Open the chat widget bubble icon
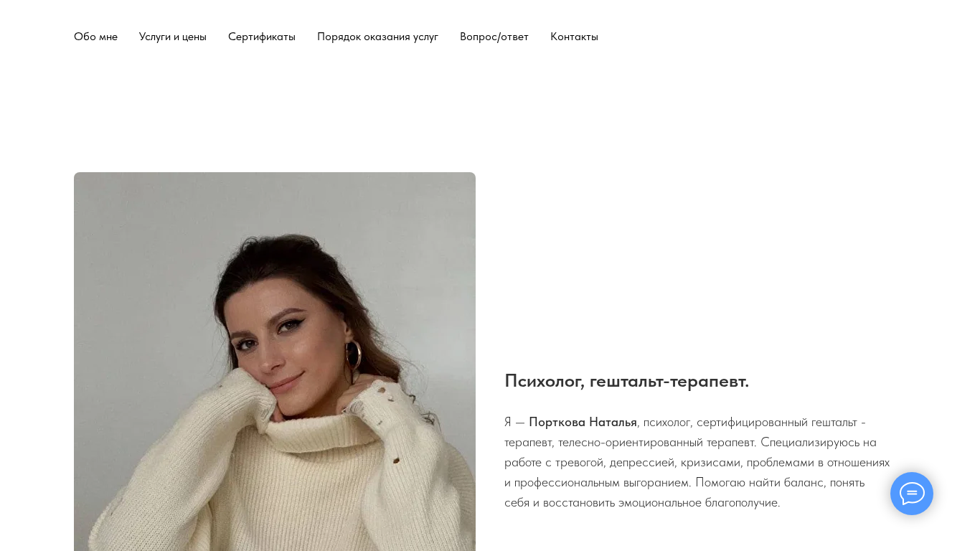This screenshot has width=980, height=551. (x=912, y=494)
